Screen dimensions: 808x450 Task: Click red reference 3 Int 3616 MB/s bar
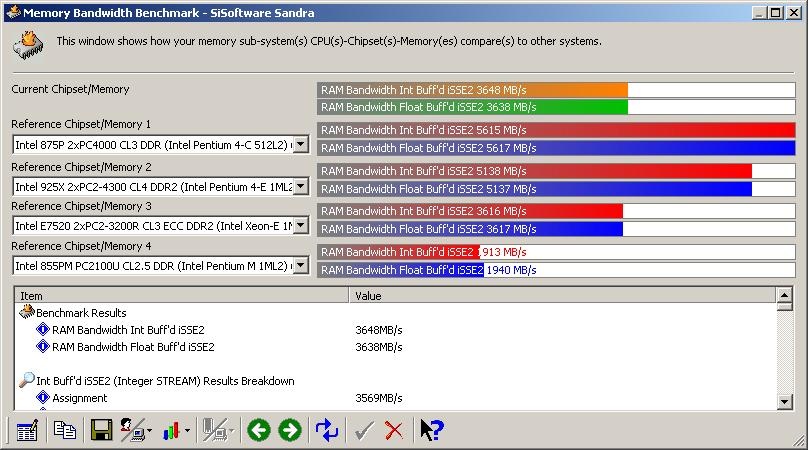[x=470, y=211]
